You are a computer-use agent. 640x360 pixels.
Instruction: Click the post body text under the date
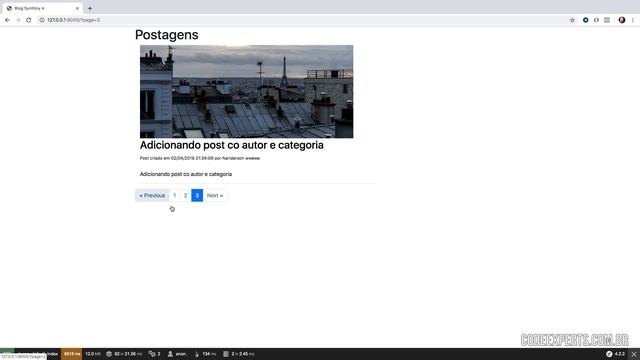[186, 174]
